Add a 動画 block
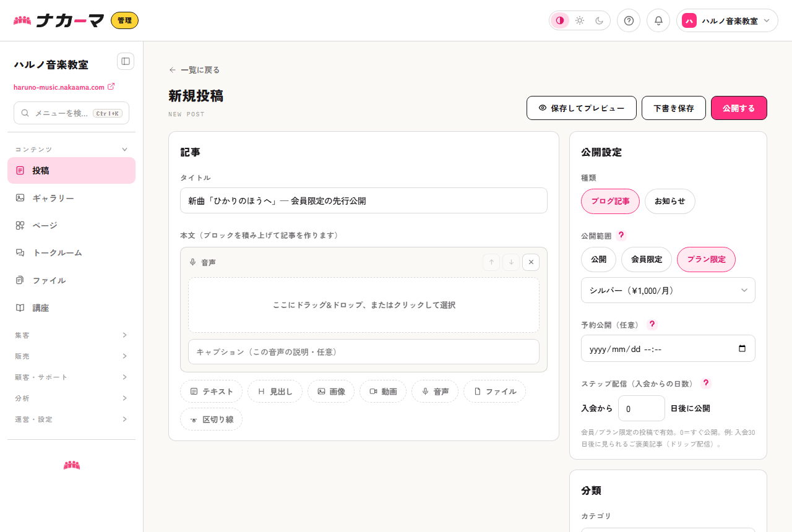The width and height of the screenshot is (792, 532). 383,392
